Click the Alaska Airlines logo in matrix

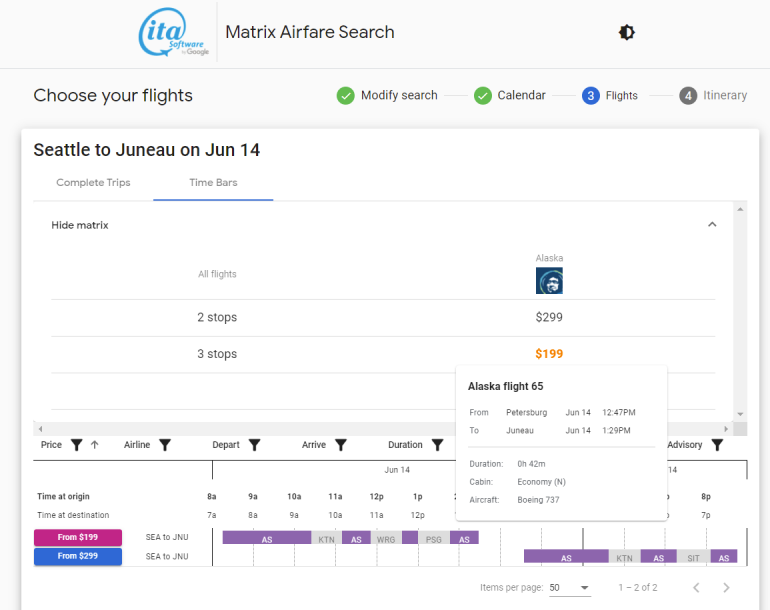coord(549,281)
